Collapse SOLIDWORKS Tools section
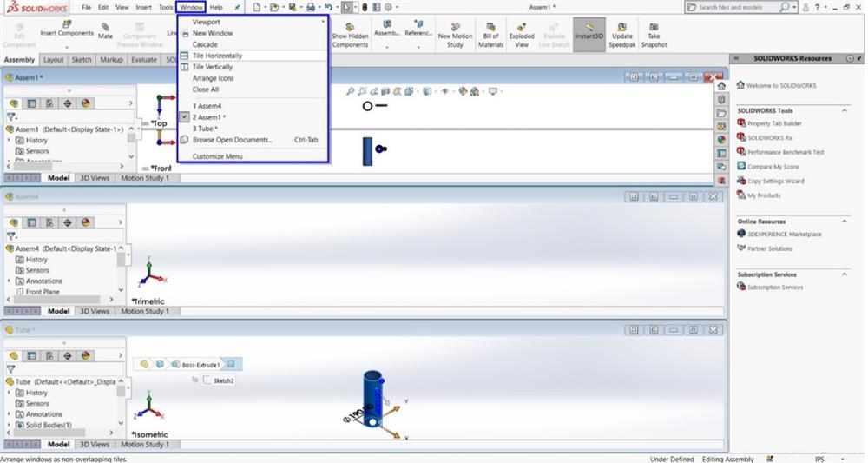The width and height of the screenshot is (868, 463). coord(845,111)
